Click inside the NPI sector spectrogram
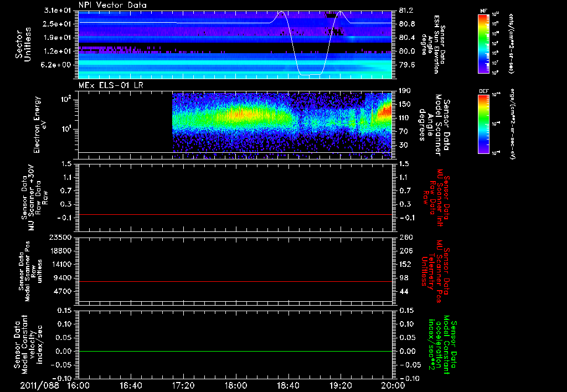Image resolution: width=567 pixels, height=392 pixels. (x=235, y=44)
